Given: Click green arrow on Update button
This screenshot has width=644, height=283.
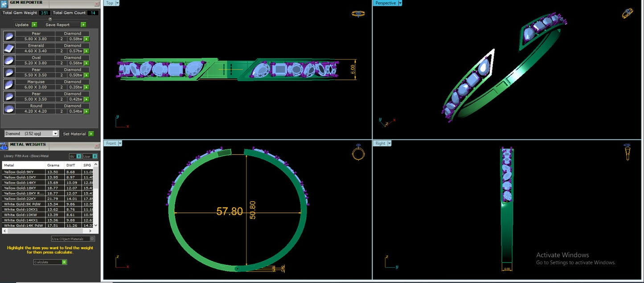Looking at the screenshot, I should pos(34,25).
